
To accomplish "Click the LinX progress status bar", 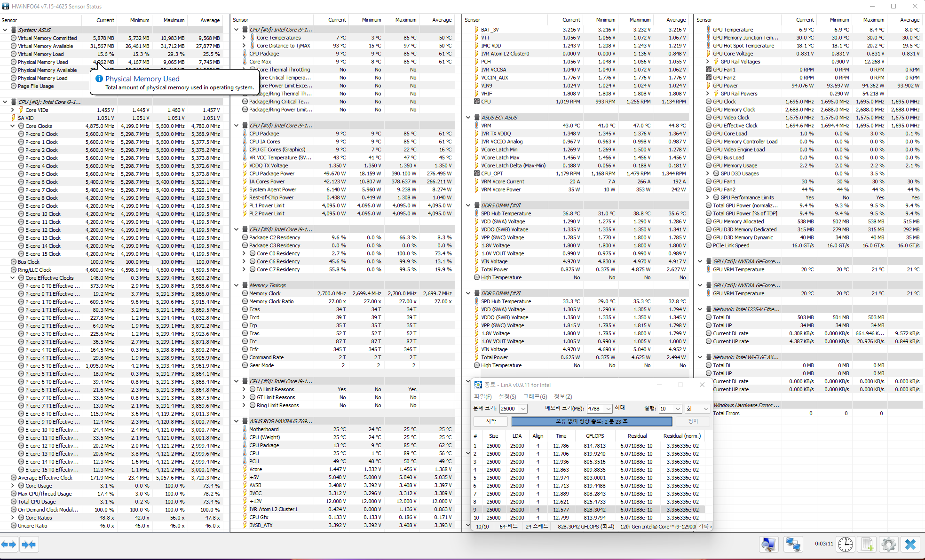I will [x=592, y=421].
